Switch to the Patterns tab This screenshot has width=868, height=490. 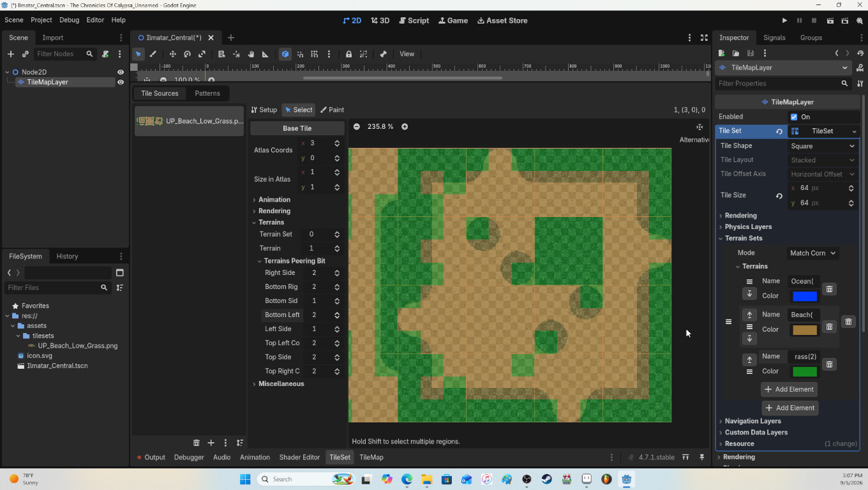click(207, 93)
